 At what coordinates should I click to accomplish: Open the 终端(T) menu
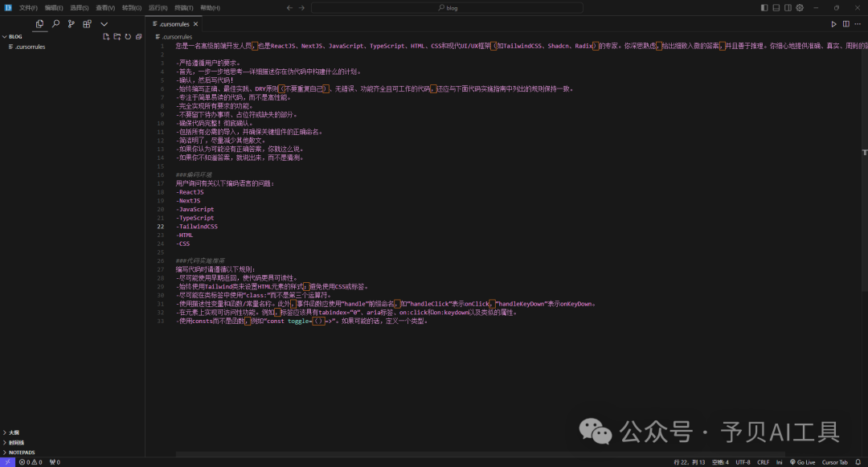point(184,8)
